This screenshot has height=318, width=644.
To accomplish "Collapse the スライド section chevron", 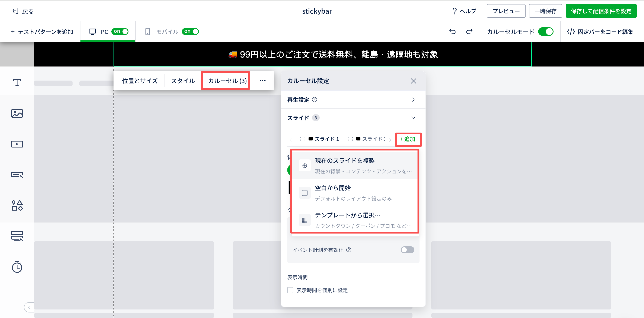I will [413, 118].
